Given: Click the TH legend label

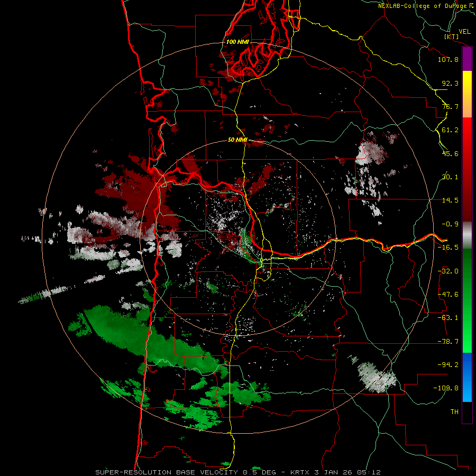Looking at the screenshot, I should 454,412.
